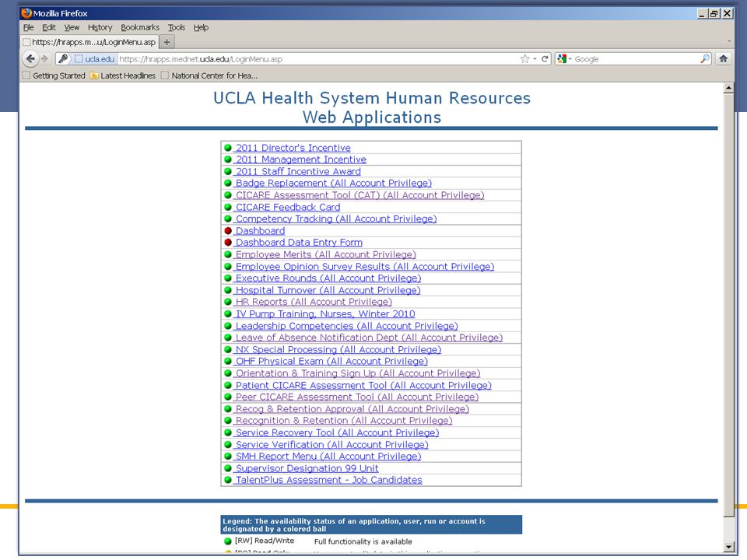The image size is (747, 560).
Task: Open OHF Physical Exam link
Action: tap(331, 362)
